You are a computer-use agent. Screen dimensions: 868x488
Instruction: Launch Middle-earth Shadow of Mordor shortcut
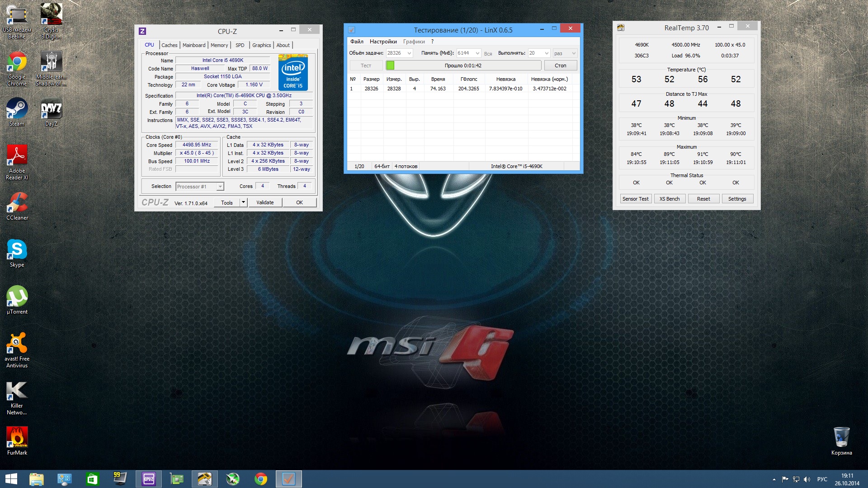pyautogui.click(x=51, y=69)
